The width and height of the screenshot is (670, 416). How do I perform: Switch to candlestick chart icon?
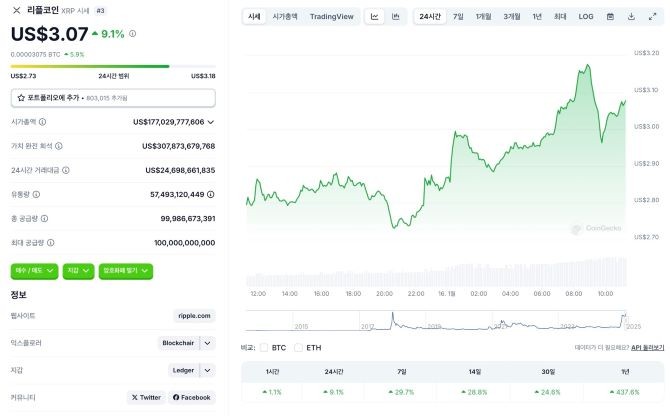point(396,17)
